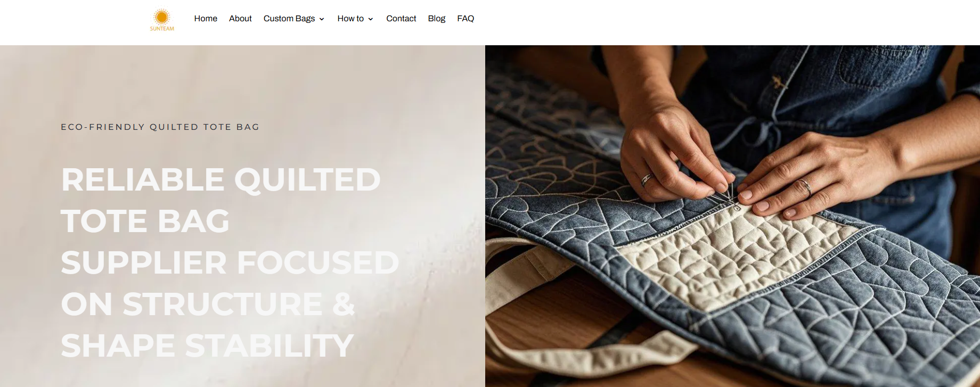
Task: Click the On Structure & headline line
Action: pos(208,304)
